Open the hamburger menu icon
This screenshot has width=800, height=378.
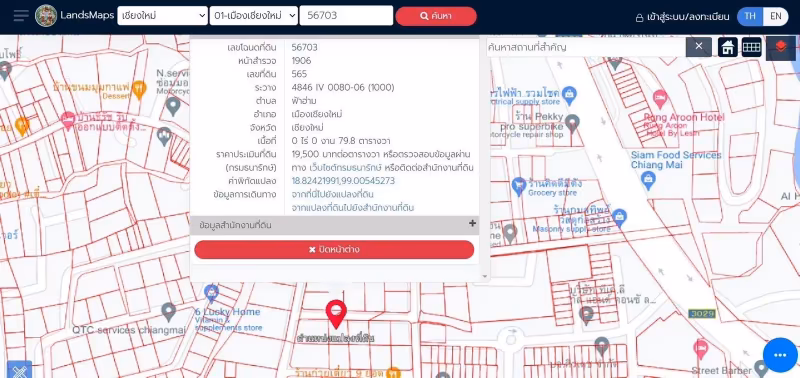[x=21, y=15]
